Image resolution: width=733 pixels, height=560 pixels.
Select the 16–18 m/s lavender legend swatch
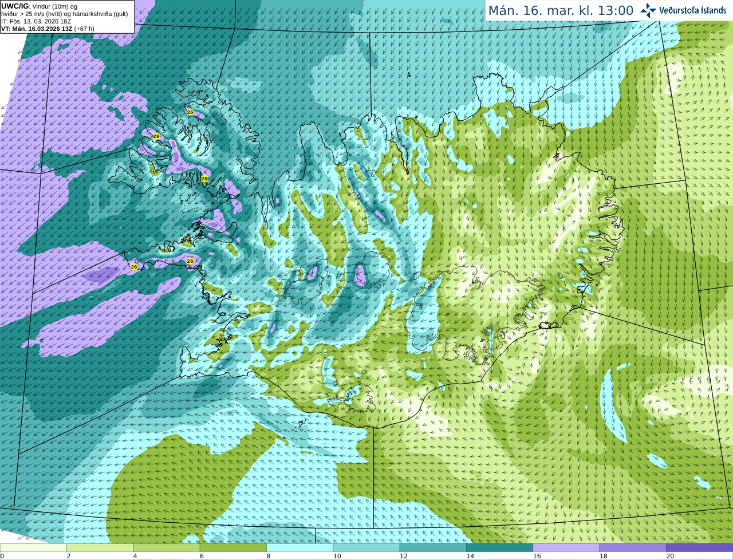tap(566, 548)
